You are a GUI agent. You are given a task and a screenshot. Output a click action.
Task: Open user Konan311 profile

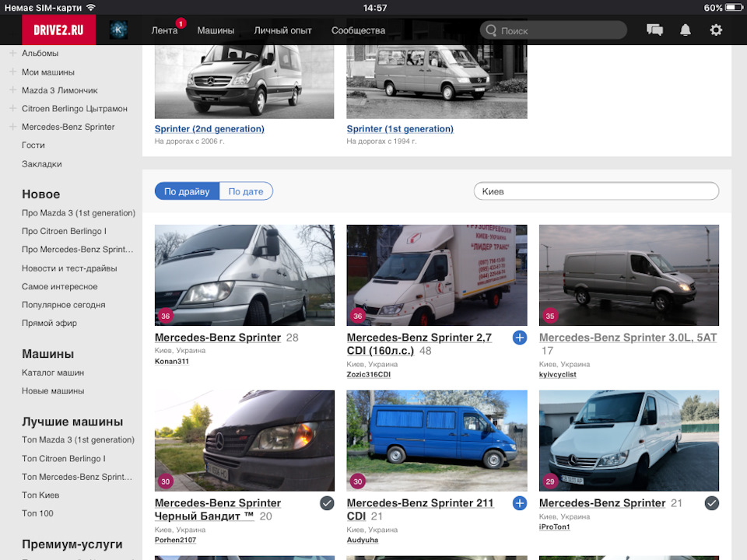pyautogui.click(x=171, y=362)
